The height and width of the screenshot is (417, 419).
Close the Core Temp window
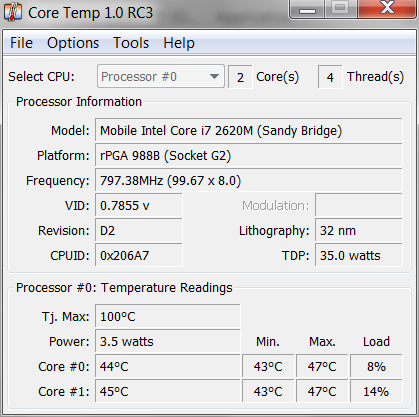[x=388, y=9]
